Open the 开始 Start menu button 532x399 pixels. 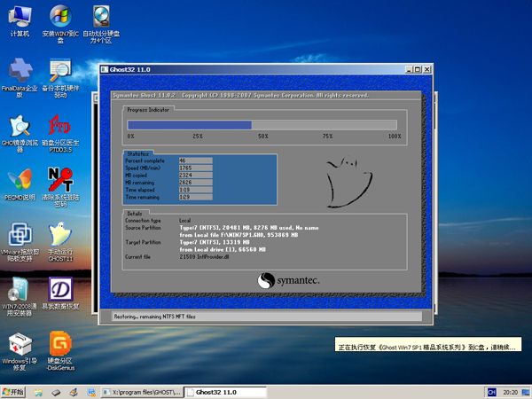coord(13,392)
